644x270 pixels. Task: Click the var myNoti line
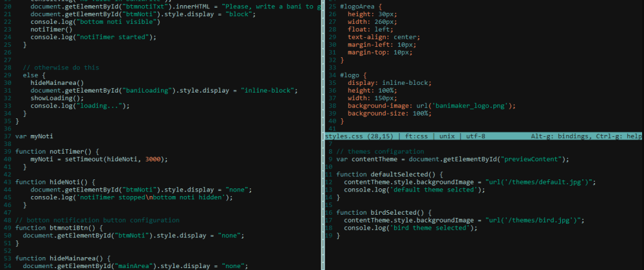click(34, 136)
